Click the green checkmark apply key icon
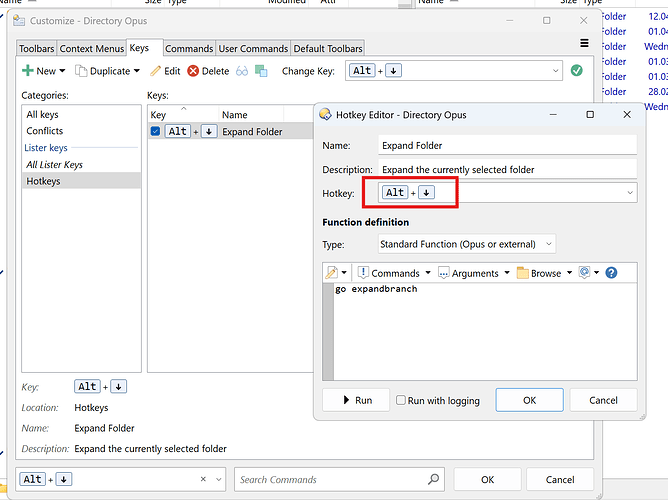 click(576, 71)
